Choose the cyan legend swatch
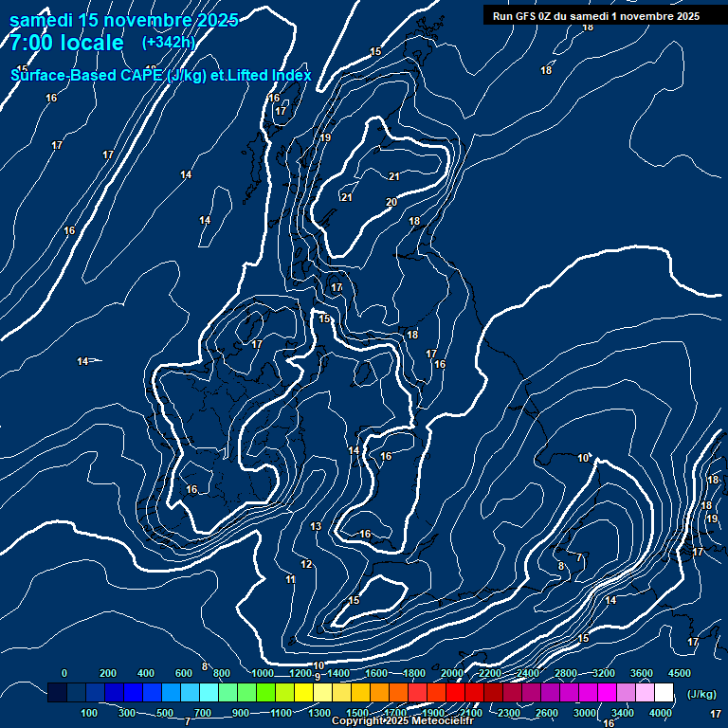 click(209, 694)
